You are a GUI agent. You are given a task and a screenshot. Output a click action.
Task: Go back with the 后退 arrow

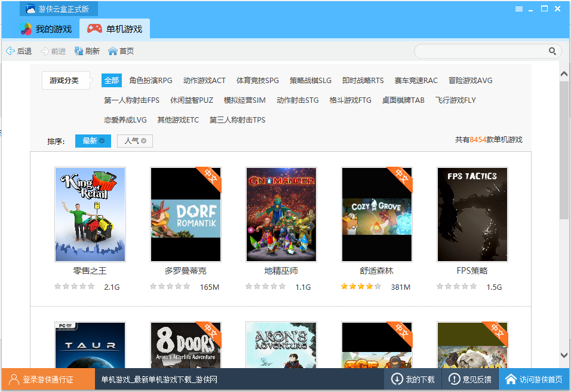[19, 51]
